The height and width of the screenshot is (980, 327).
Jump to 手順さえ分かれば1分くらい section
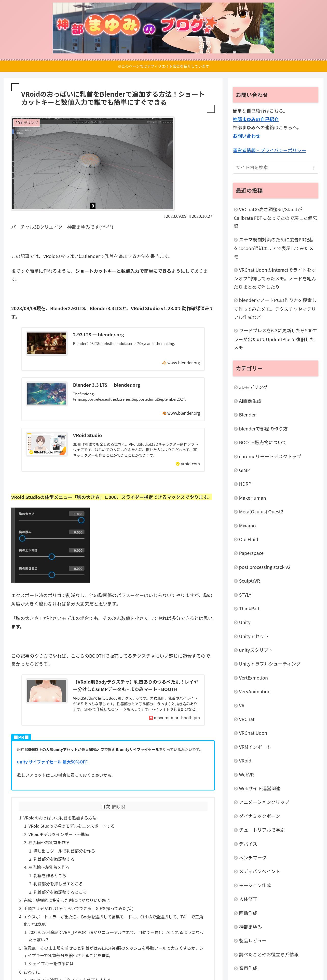(x=78, y=909)
